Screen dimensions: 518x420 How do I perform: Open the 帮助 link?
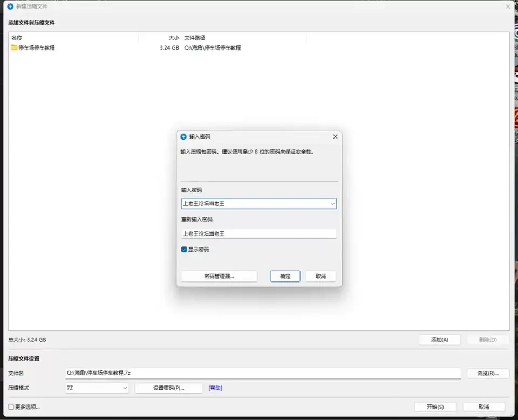[x=215, y=388]
